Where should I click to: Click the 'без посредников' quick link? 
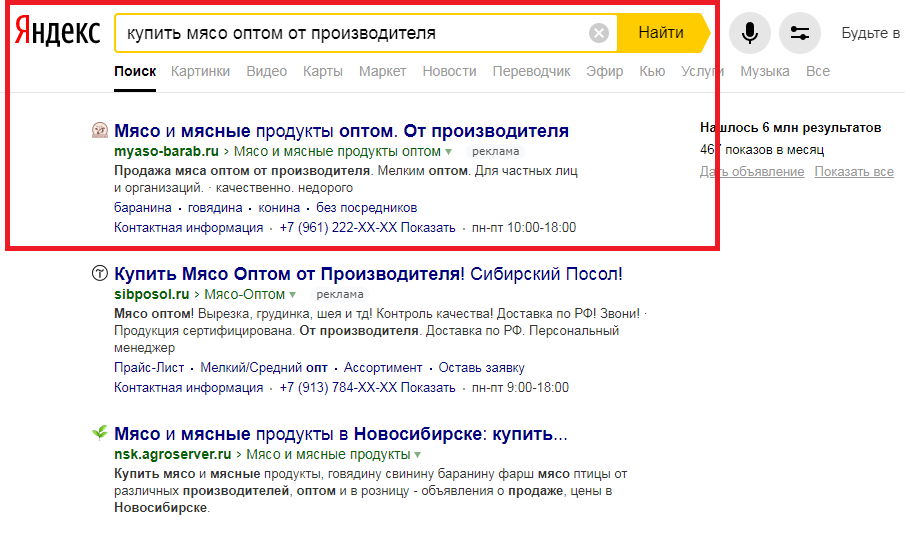pyautogui.click(x=367, y=208)
